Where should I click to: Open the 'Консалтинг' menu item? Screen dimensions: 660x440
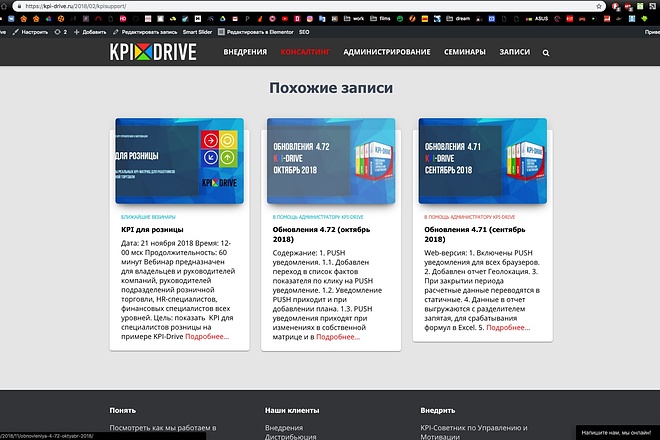pos(305,52)
